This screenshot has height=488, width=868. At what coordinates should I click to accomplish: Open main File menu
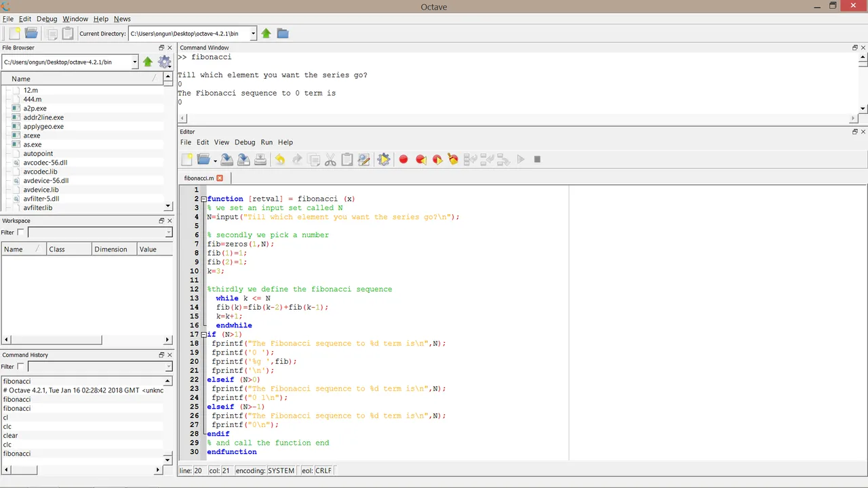pos(8,19)
